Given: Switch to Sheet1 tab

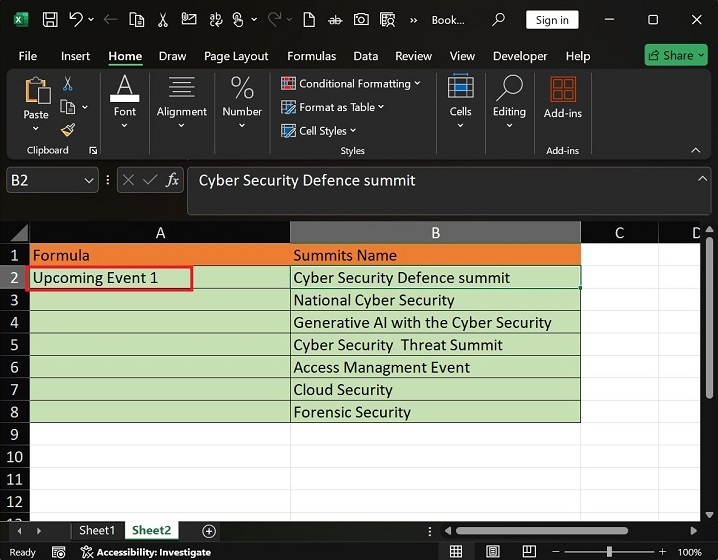Looking at the screenshot, I should click(x=97, y=531).
